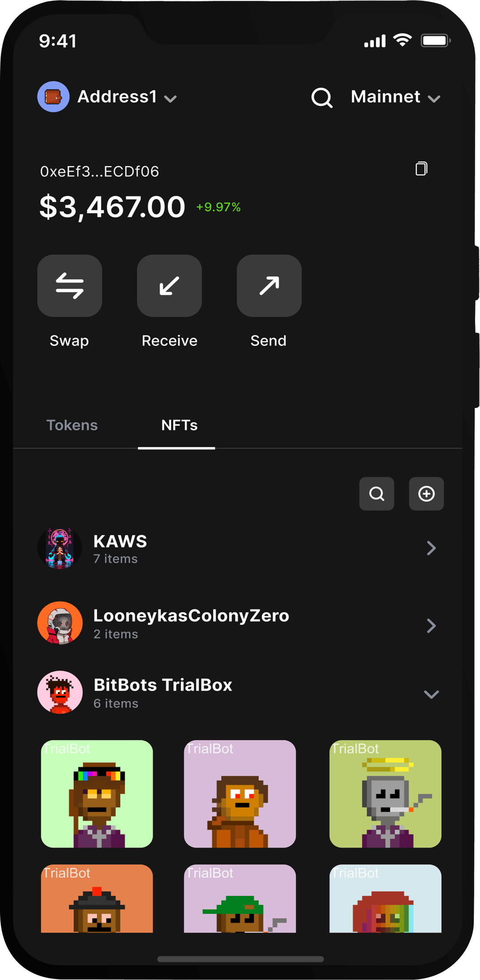
Task: Tap the Address1 wallet avatar icon
Action: pos(53,96)
